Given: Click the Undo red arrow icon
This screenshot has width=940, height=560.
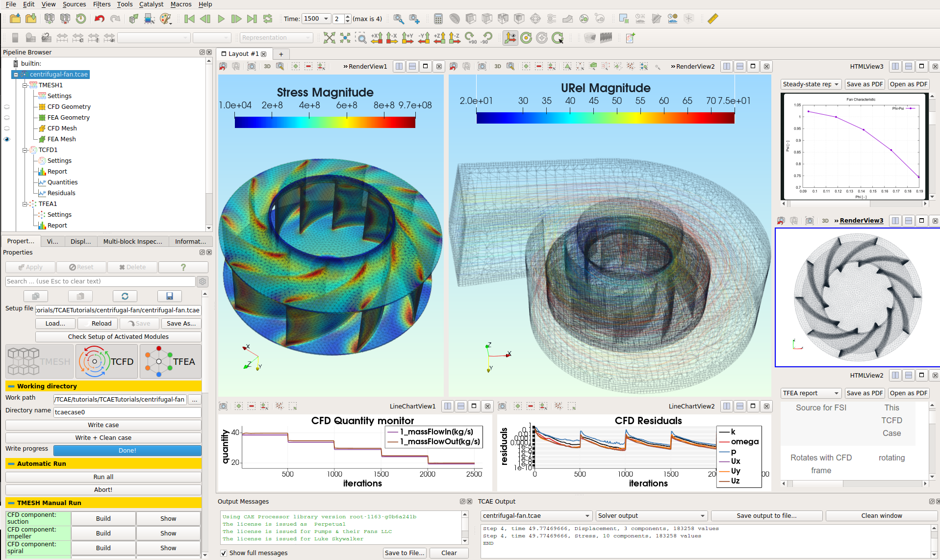Looking at the screenshot, I should pyautogui.click(x=100, y=19).
